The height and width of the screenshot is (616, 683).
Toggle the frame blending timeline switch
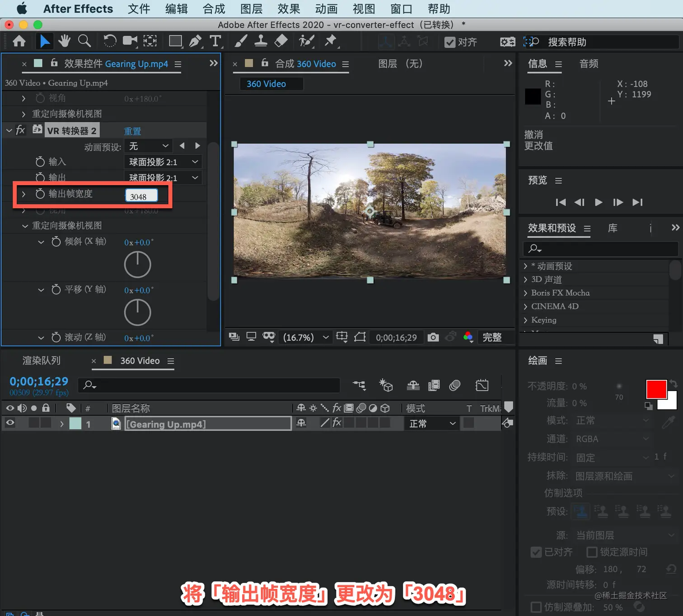(434, 385)
